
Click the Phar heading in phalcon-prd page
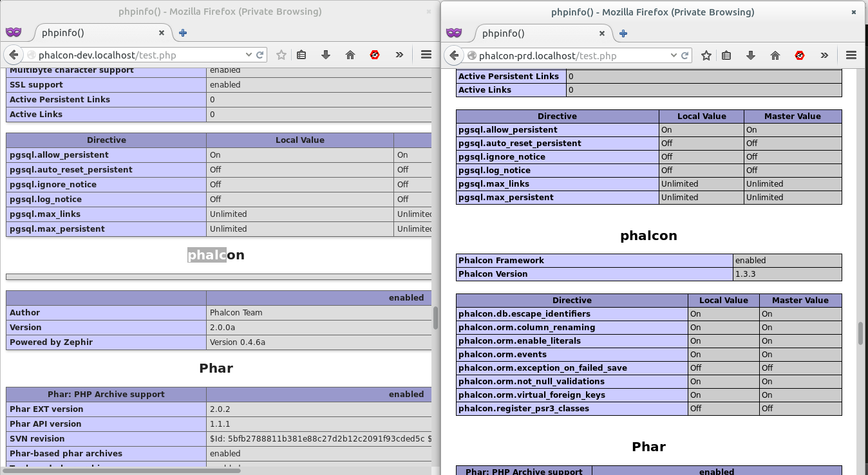648,447
